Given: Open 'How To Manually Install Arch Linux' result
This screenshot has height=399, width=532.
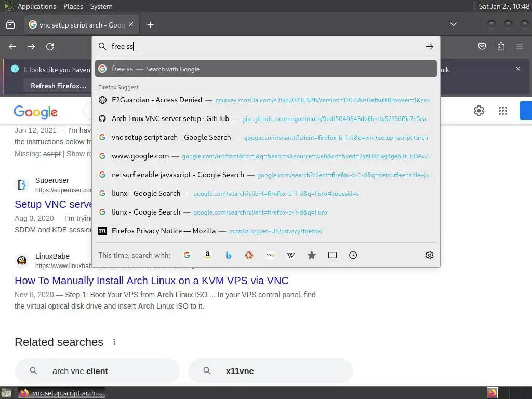Looking at the screenshot, I should 152,281.
